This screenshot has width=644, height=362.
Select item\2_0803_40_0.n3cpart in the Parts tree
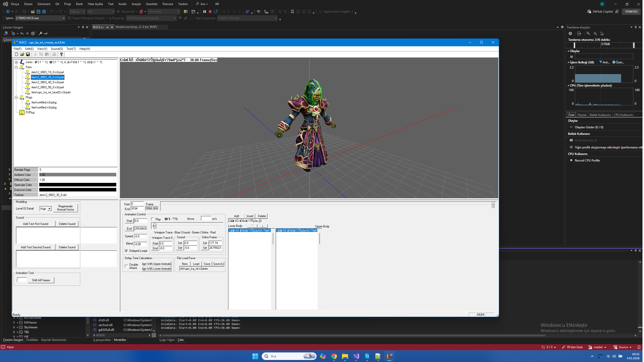coord(48,82)
